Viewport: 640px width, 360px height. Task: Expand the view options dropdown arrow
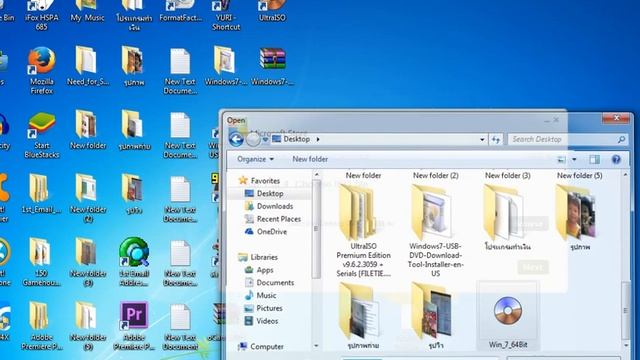click(x=574, y=159)
